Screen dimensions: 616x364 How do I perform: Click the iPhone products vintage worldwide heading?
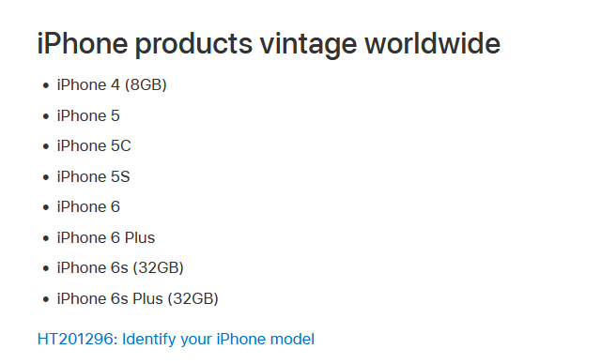click(269, 44)
